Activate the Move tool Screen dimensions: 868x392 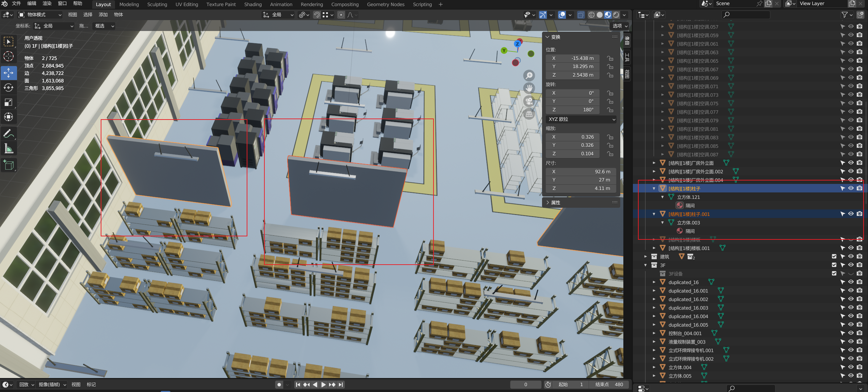(x=9, y=73)
